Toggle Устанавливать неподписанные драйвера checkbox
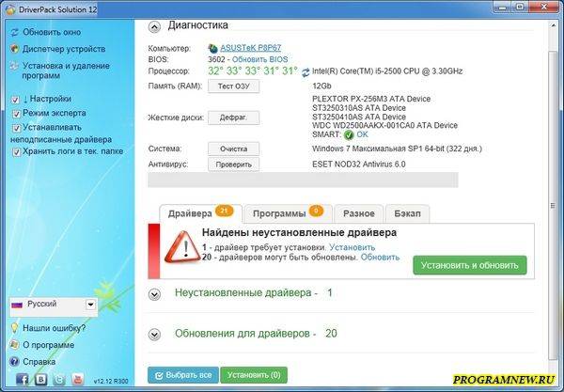 click(x=16, y=128)
